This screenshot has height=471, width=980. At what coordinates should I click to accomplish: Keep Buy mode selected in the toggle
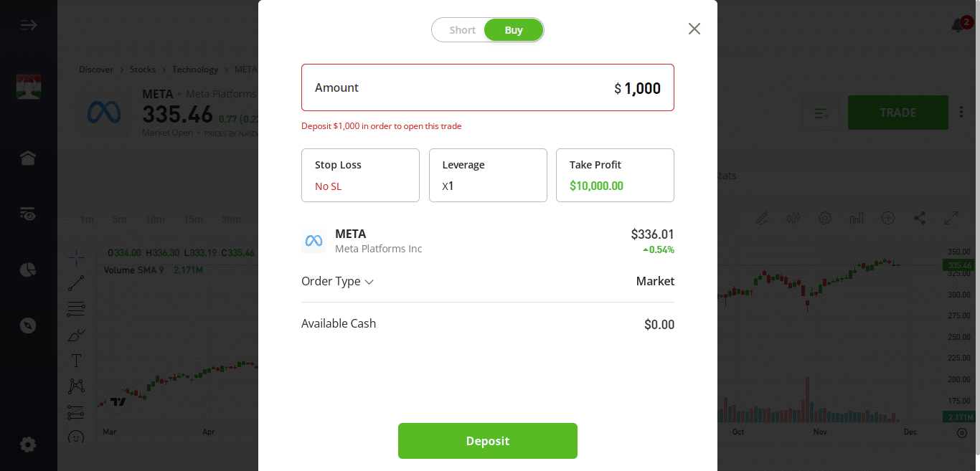[x=514, y=29]
